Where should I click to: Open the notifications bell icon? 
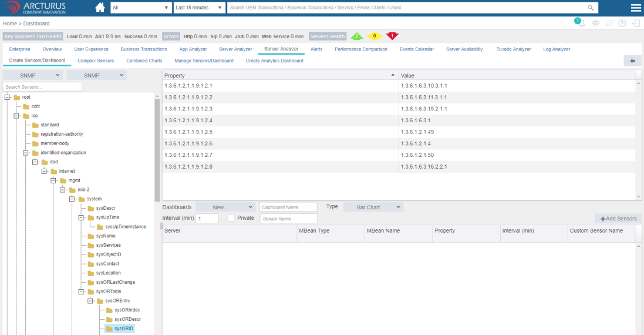point(581,22)
